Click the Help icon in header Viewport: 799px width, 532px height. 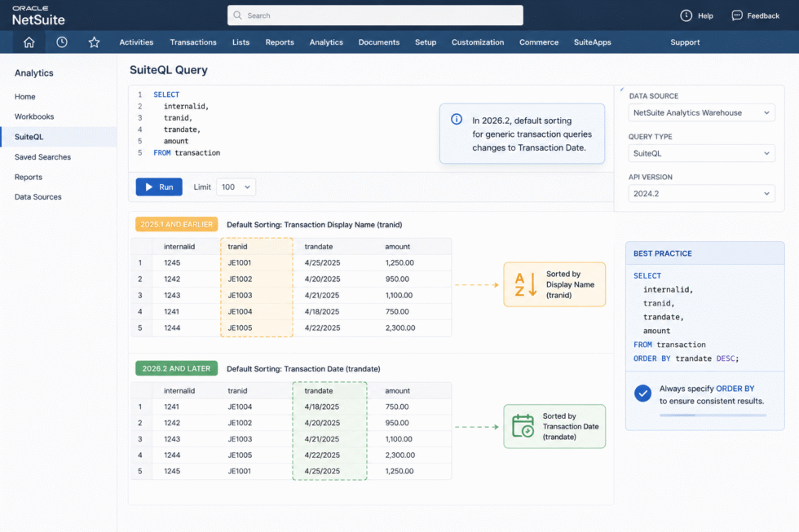click(x=686, y=15)
